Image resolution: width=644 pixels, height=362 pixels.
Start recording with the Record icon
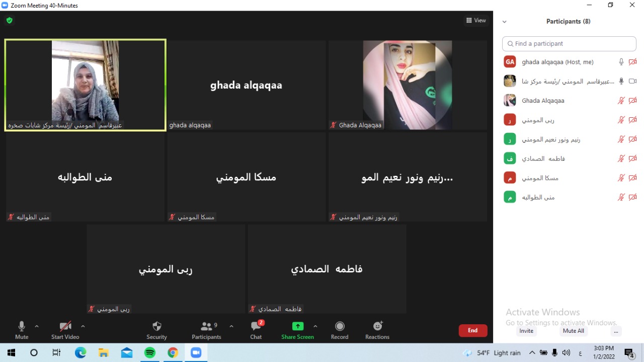(x=340, y=326)
